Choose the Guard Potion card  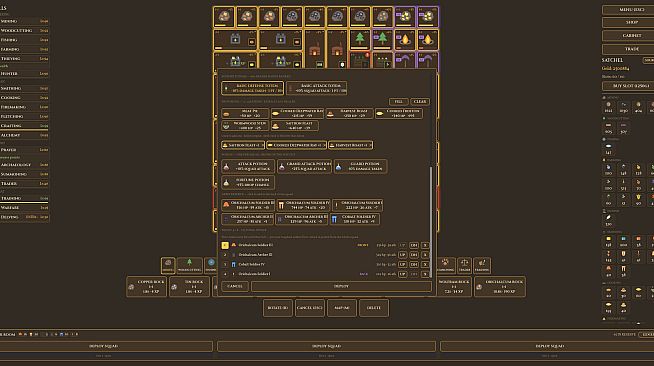[360, 166]
